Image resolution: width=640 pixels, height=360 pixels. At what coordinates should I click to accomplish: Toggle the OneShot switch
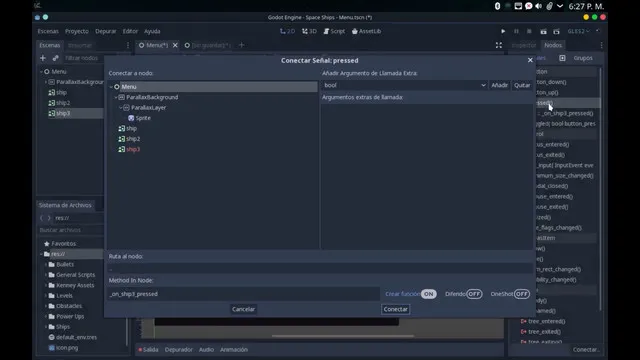tap(522, 294)
